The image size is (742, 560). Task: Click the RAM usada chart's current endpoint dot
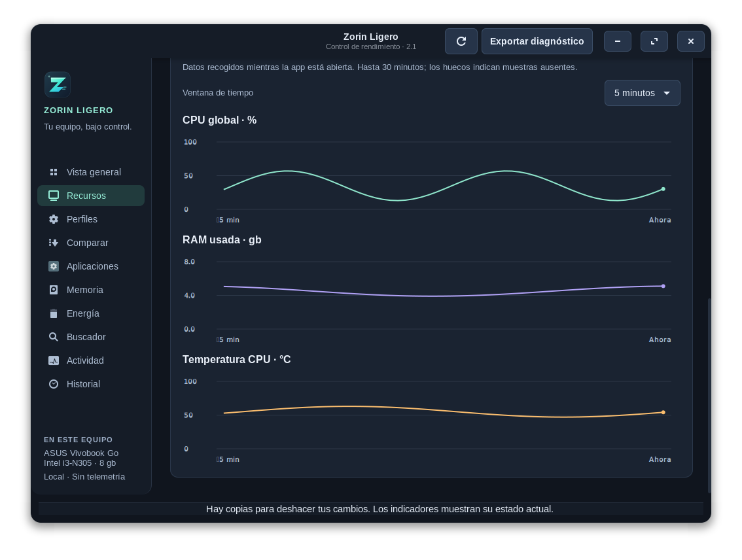(x=663, y=286)
